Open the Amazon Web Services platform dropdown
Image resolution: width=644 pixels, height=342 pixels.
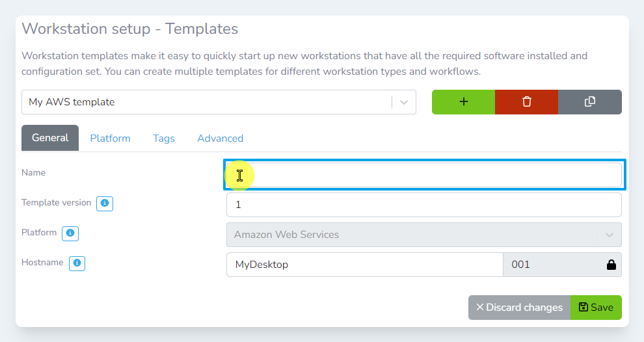pos(423,235)
